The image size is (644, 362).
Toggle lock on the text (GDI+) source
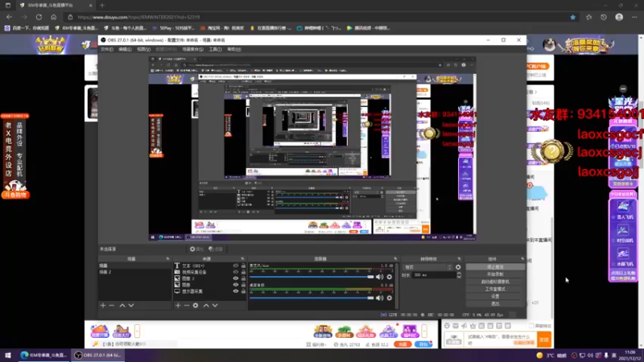coord(243,266)
